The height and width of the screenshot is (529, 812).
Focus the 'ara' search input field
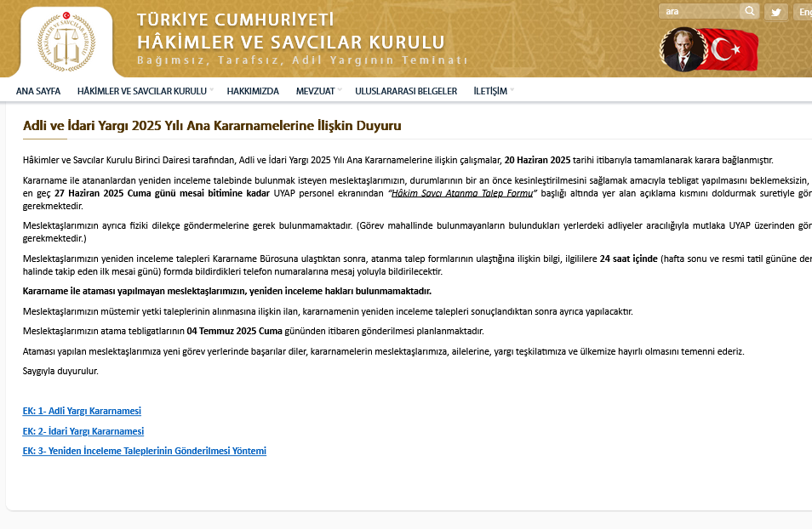[699, 11]
